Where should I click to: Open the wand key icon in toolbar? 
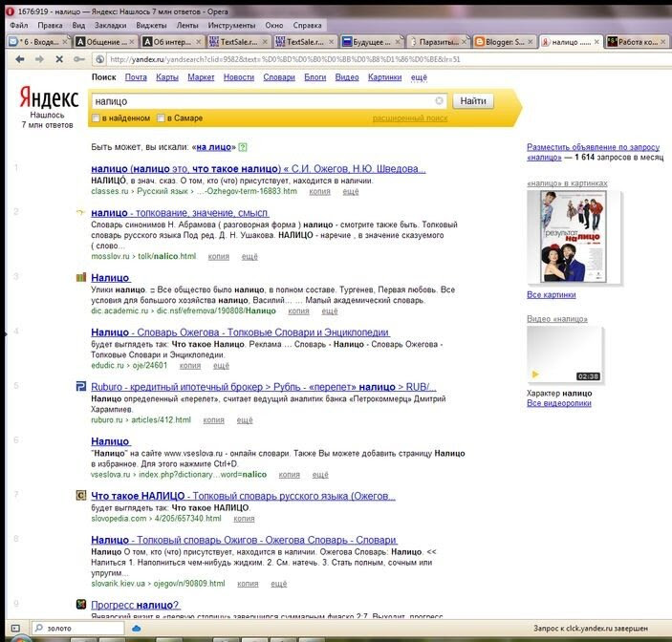pyautogui.click(x=78, y=59)
